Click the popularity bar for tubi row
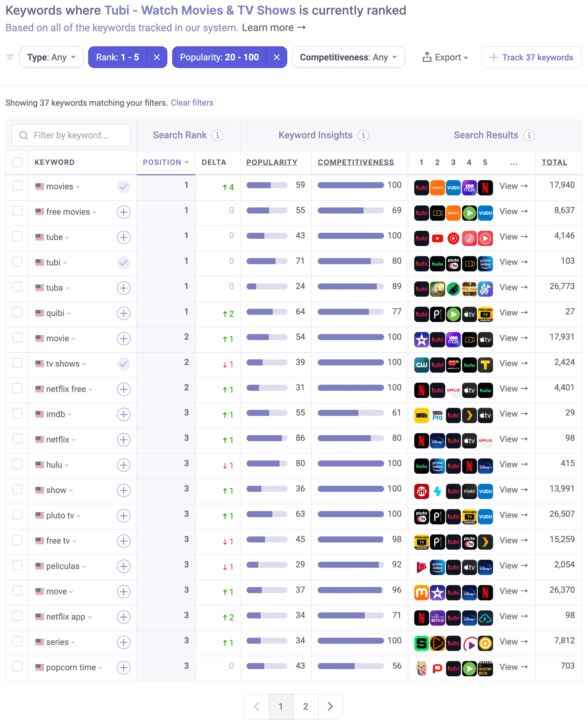Screen dimensions: 588x728 (x=267, y=261)
